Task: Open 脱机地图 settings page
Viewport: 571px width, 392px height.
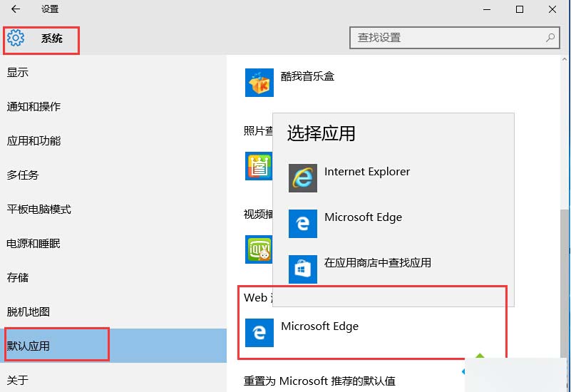Action: point(113,312)
